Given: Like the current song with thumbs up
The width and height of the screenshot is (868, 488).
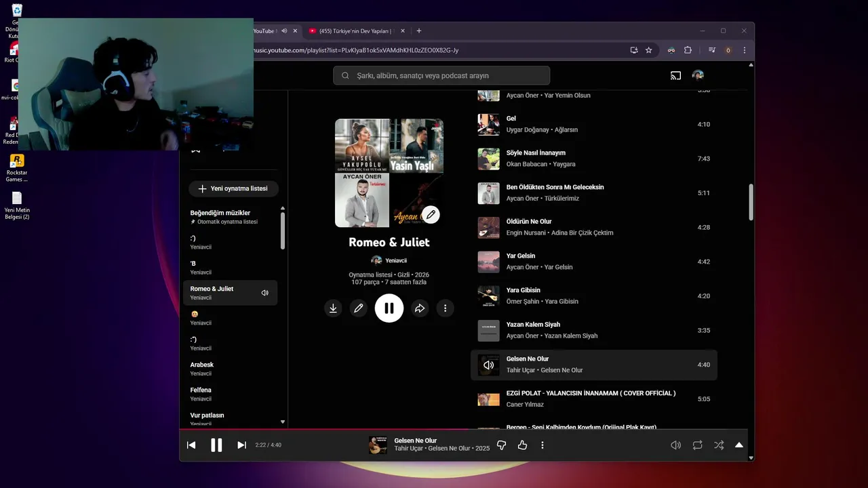Looking at the screenshot, I should click(522, 445).
